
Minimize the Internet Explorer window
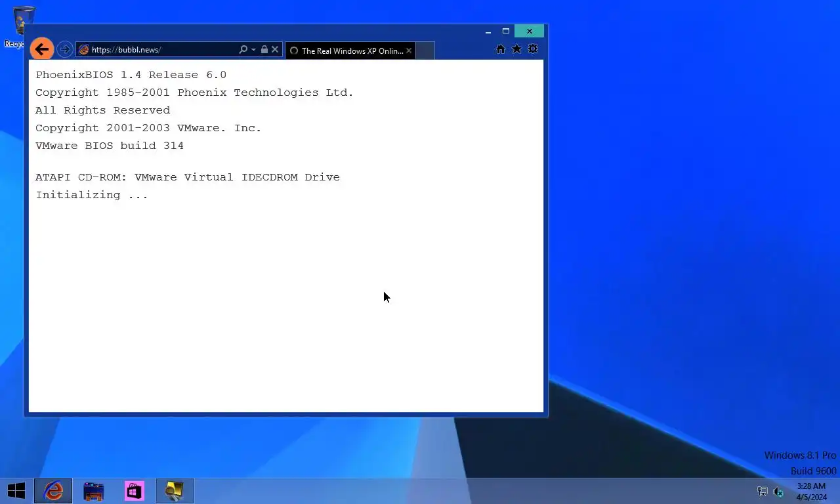(488, 31)
